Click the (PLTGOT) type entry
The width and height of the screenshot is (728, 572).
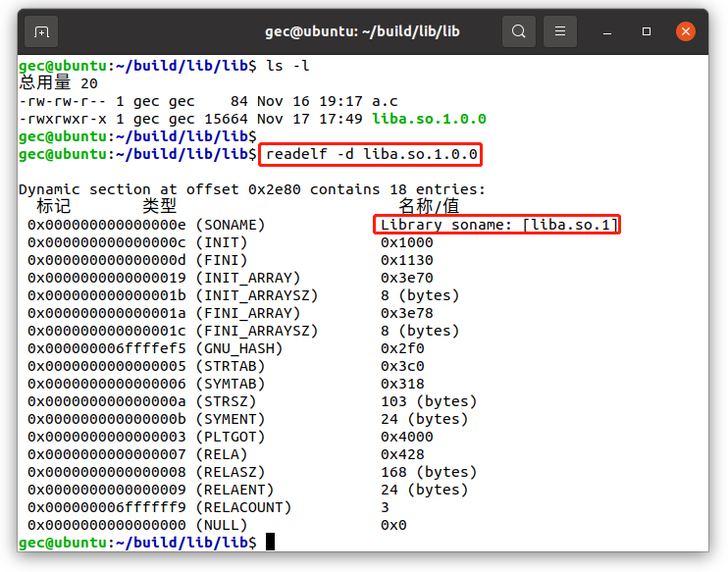tap(231, 437)
